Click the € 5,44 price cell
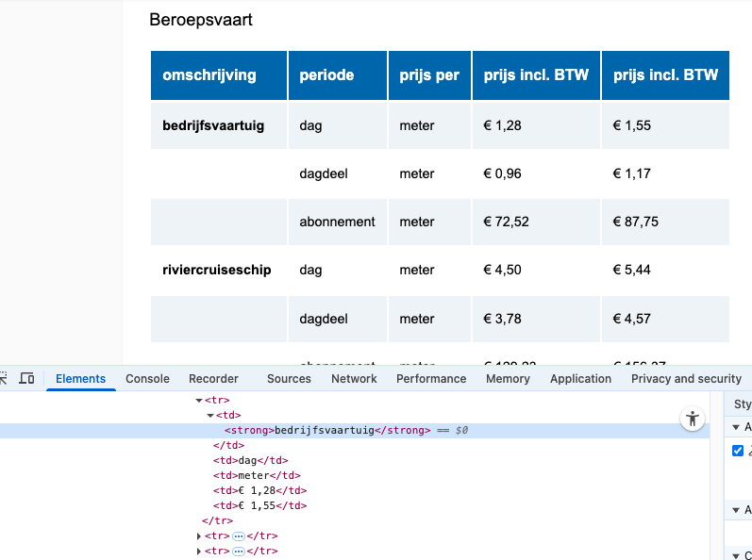 [x=665, y=270]
